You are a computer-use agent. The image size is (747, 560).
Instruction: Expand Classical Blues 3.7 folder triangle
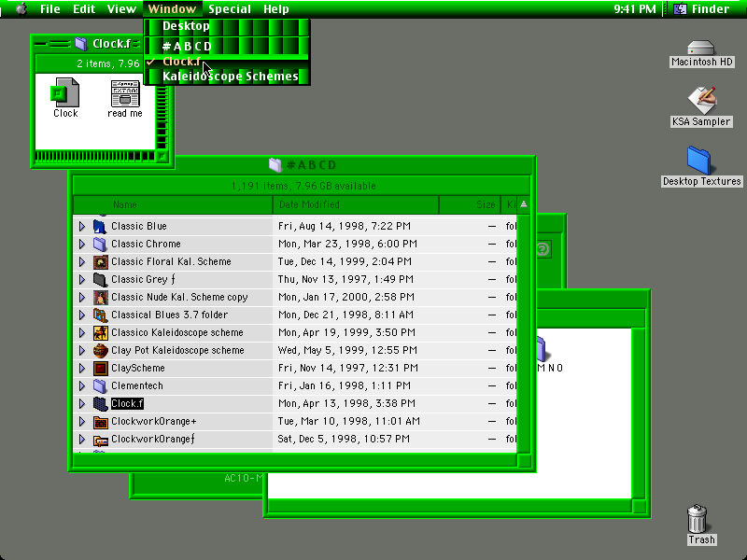pos(82,315)
